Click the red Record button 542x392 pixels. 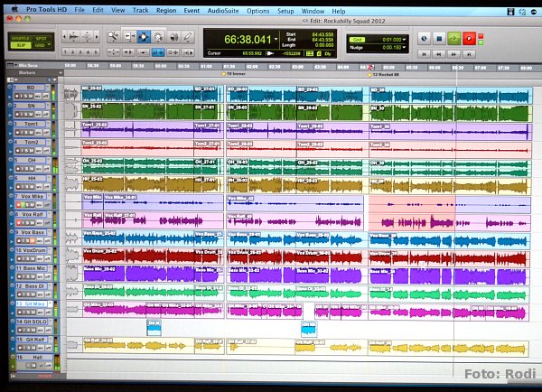click(469, 38)
